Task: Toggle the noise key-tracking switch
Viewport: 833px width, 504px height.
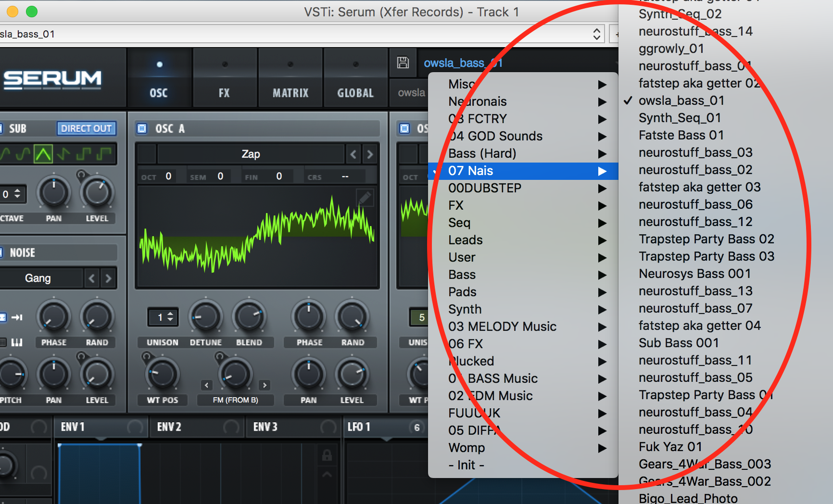Action: (2, 342)
